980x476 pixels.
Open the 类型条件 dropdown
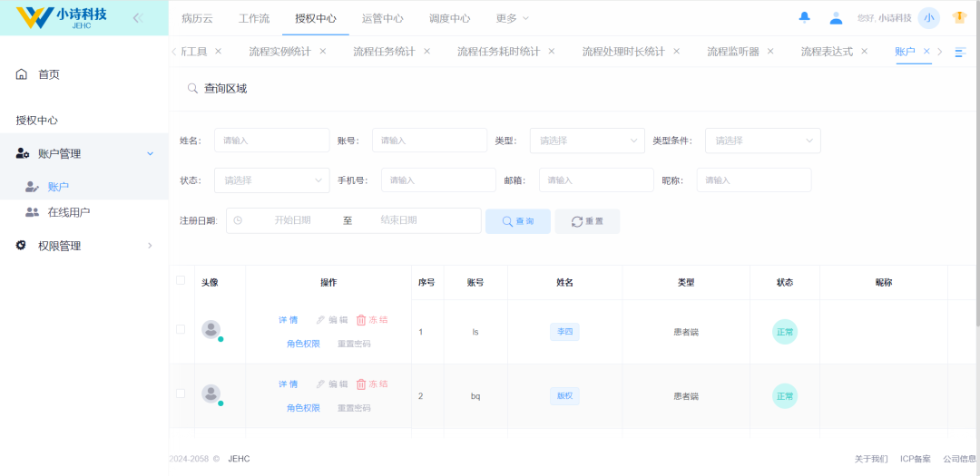[762, 141]
